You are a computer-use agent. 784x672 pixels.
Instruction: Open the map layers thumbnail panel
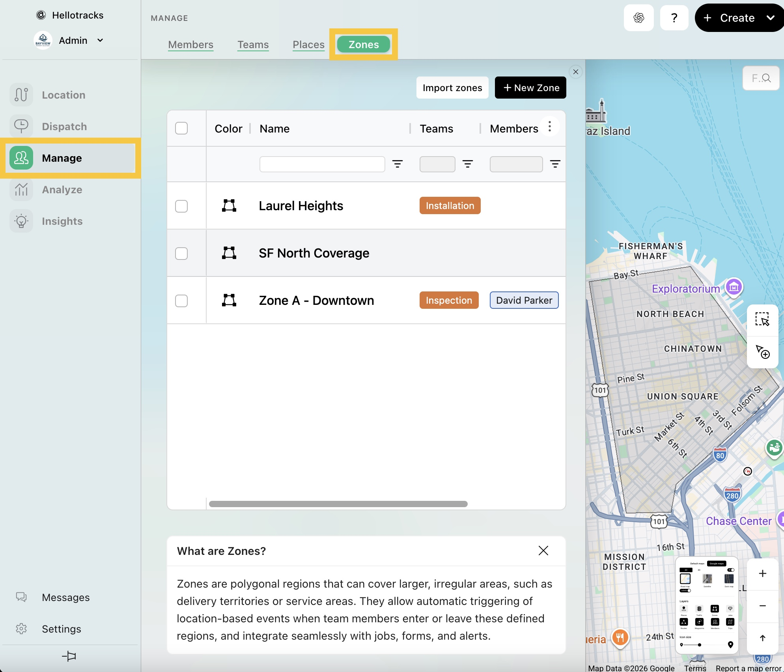click(706, 605)
